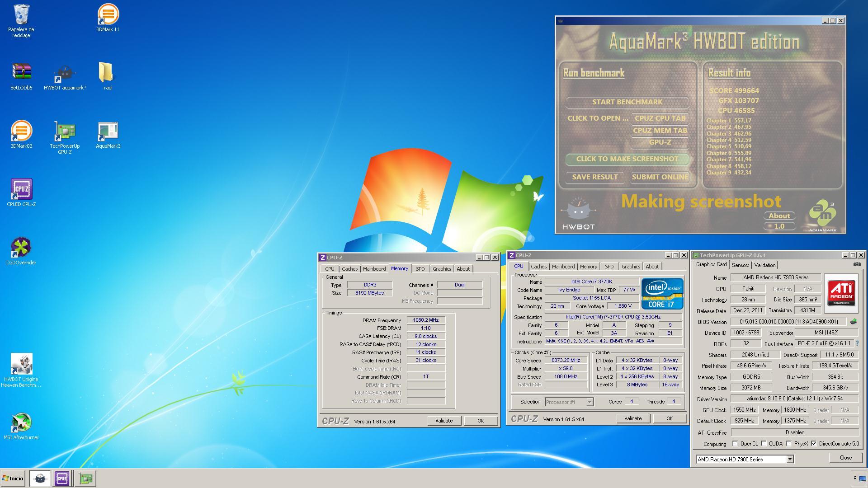This screenshot has width=868, height=488.
Task: Launch the CPUID CPU-Z desktop shortcut
Action: point(21,192)
